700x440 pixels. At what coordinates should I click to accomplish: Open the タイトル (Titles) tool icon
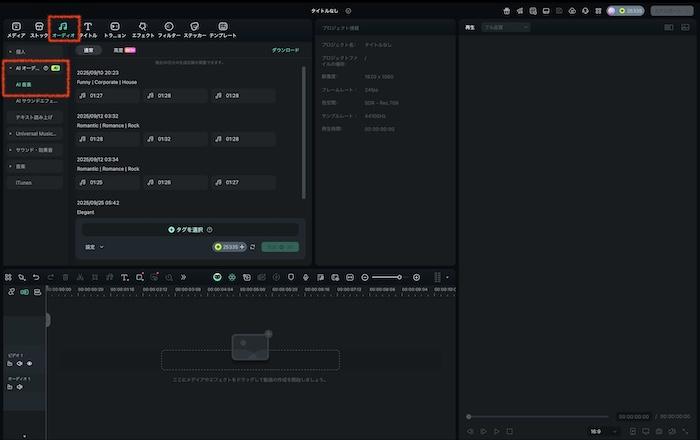[x=88, y=28]
